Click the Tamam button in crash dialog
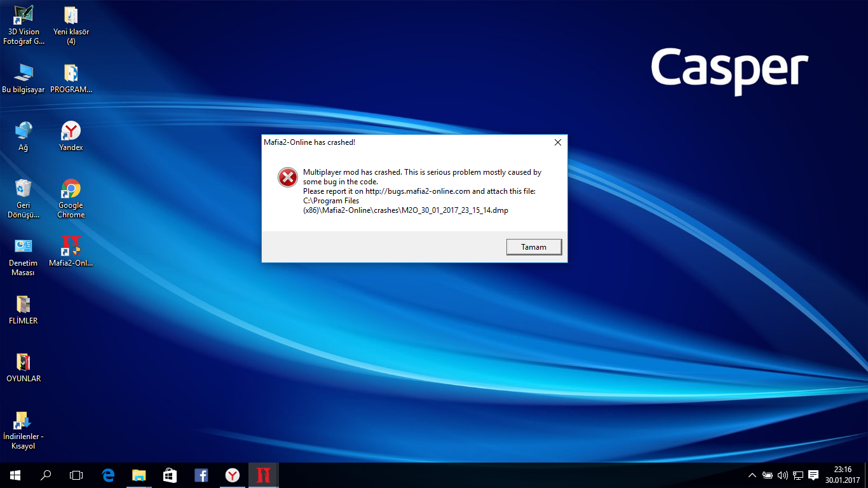This screenshot has height=488, width=868. [534, 247]
